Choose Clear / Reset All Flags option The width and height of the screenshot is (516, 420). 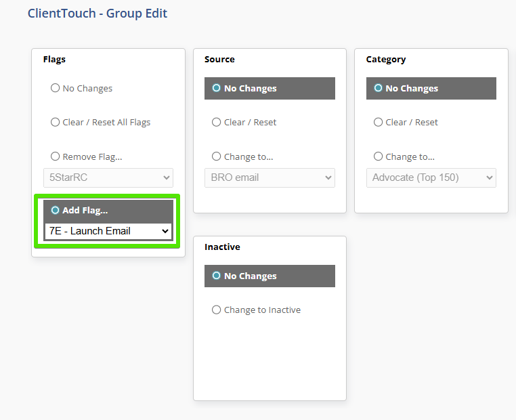(x=56, y=123)
